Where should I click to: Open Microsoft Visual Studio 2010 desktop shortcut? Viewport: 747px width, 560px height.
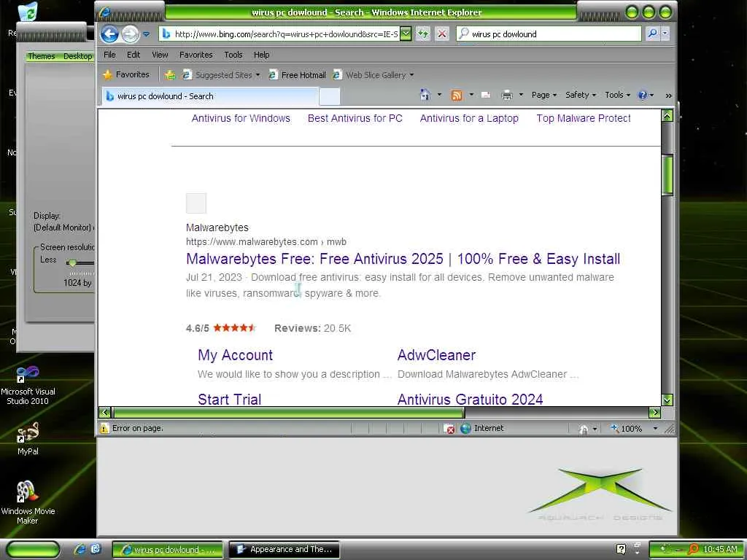point(28,385)
